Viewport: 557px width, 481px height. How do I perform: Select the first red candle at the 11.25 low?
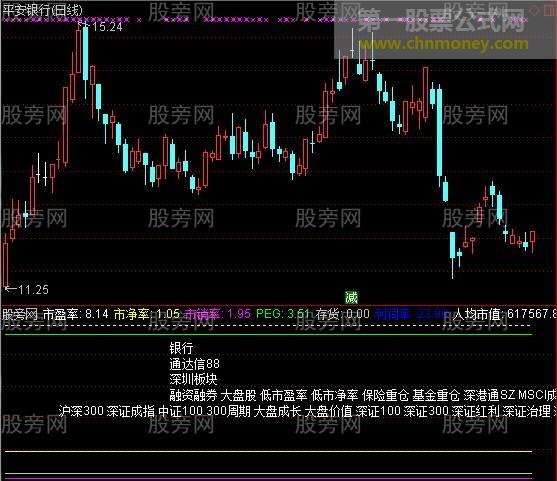[6, 265]
